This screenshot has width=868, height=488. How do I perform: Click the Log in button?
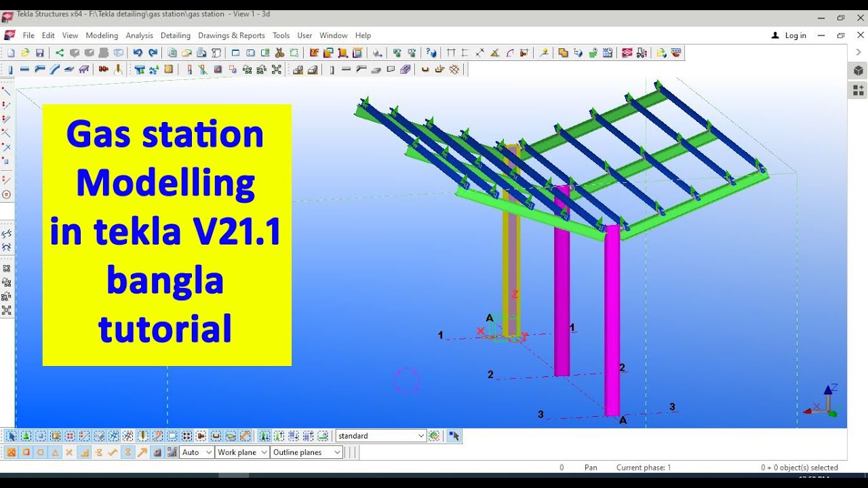pyautogui.click(x=789, y=35)
